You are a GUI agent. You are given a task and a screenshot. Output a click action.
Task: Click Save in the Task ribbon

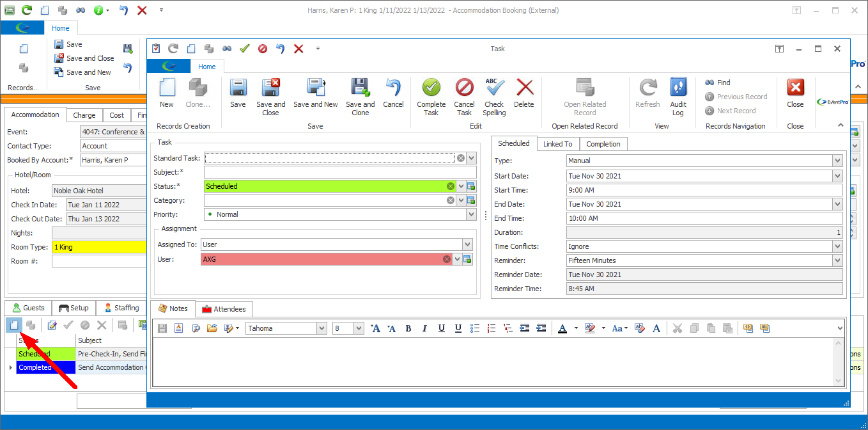point(238,92)
